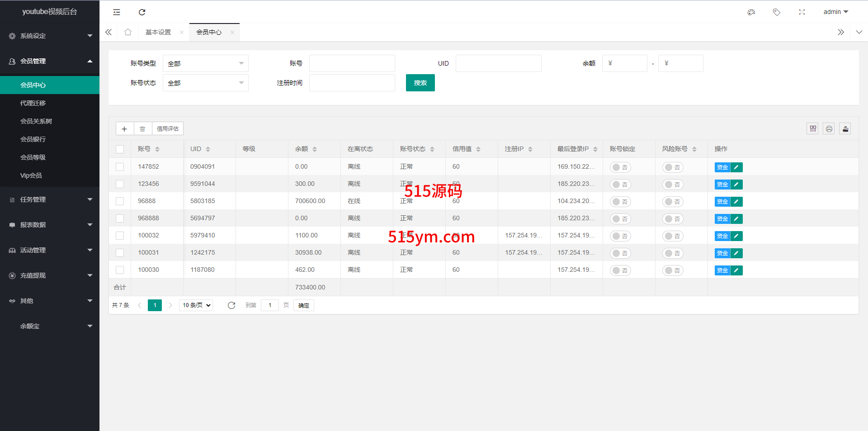Click the refresh icon in top bar

(142, 12)
